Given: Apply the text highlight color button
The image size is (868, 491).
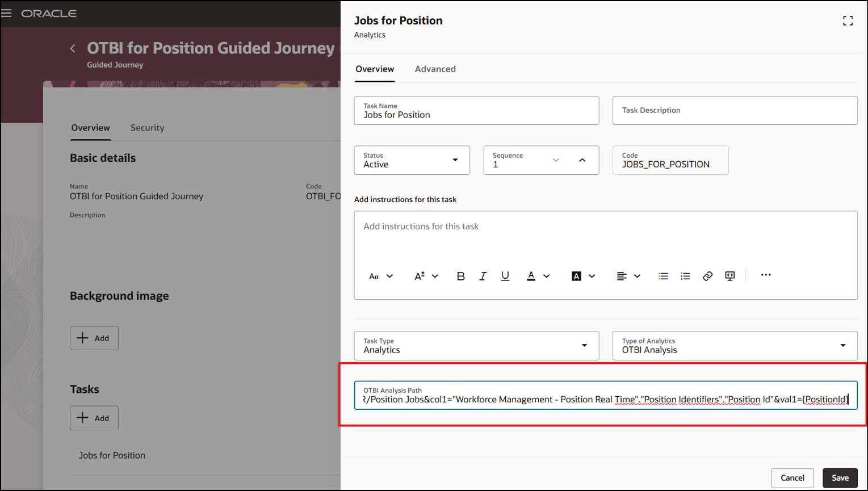Looking at the screenshot, I should 576,276.
